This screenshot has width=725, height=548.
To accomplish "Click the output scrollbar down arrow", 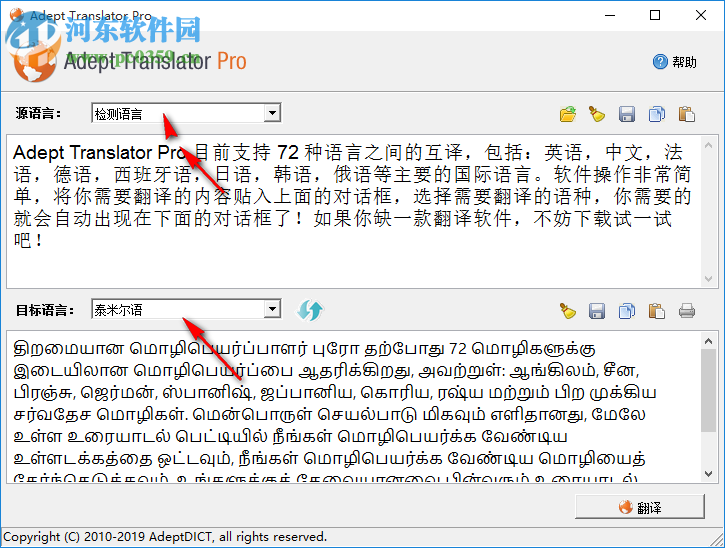I will pos(708,474).
